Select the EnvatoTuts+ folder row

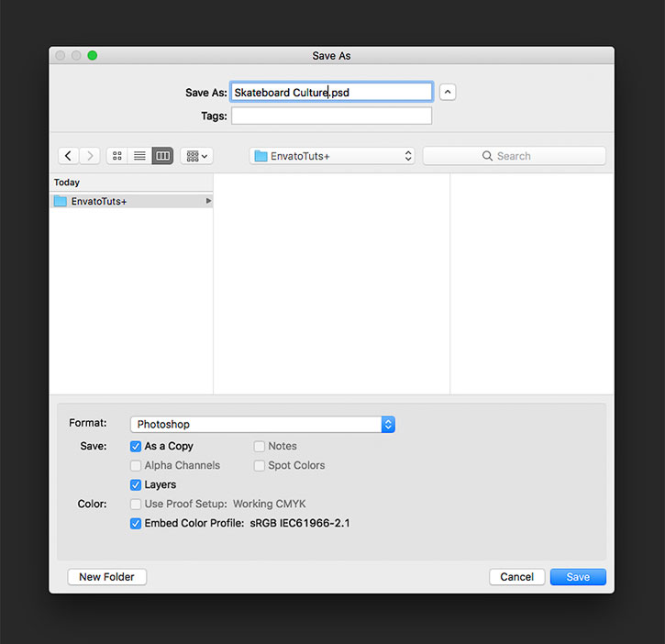click(x=131, y=201)
